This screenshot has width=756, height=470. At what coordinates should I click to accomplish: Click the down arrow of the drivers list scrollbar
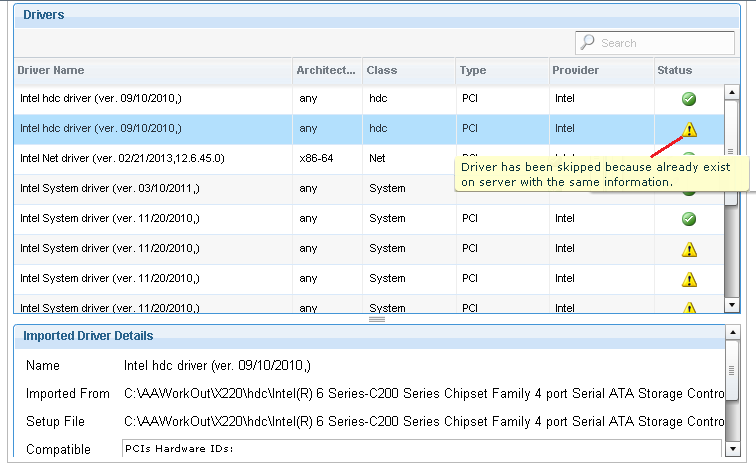pyautogui.click(x=732, y=305)
